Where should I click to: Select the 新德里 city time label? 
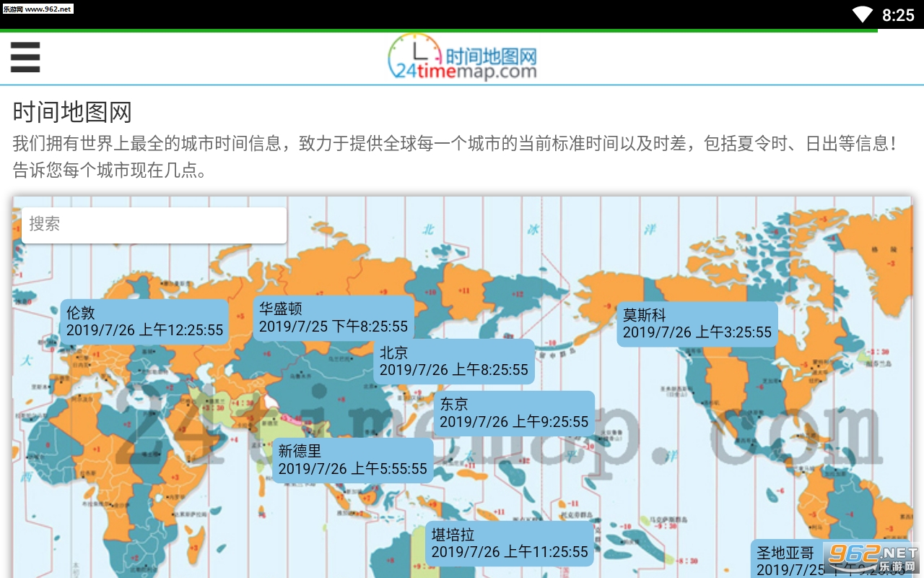point(353,460)
